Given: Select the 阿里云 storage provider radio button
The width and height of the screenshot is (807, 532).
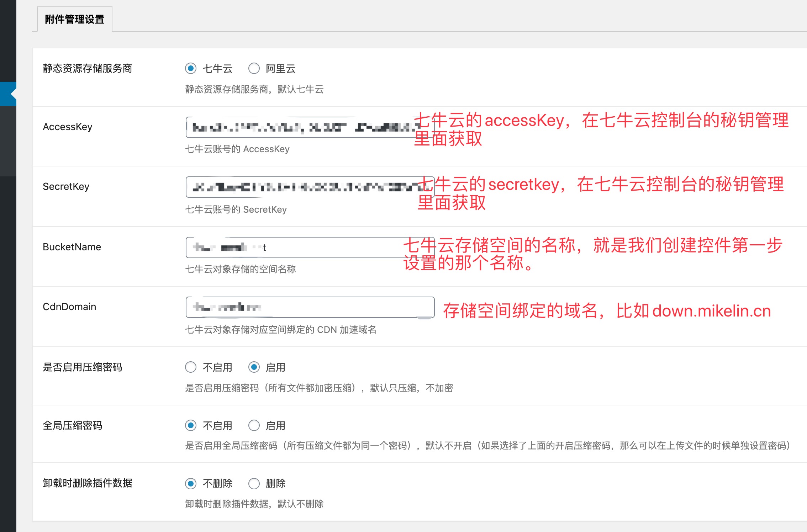Looking at the screenshot, I should tap(254, 68).
